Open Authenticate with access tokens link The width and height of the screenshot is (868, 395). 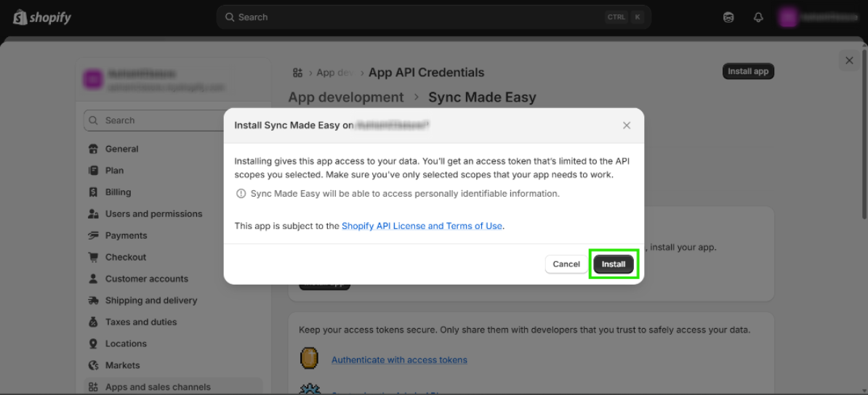(x=399, y=359)
